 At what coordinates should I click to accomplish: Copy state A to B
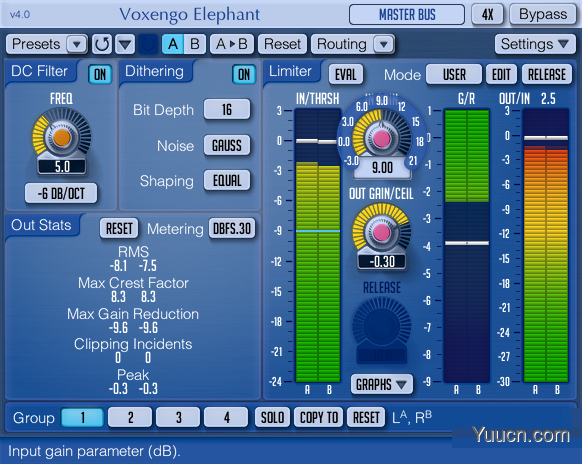[x=232, y=44]
